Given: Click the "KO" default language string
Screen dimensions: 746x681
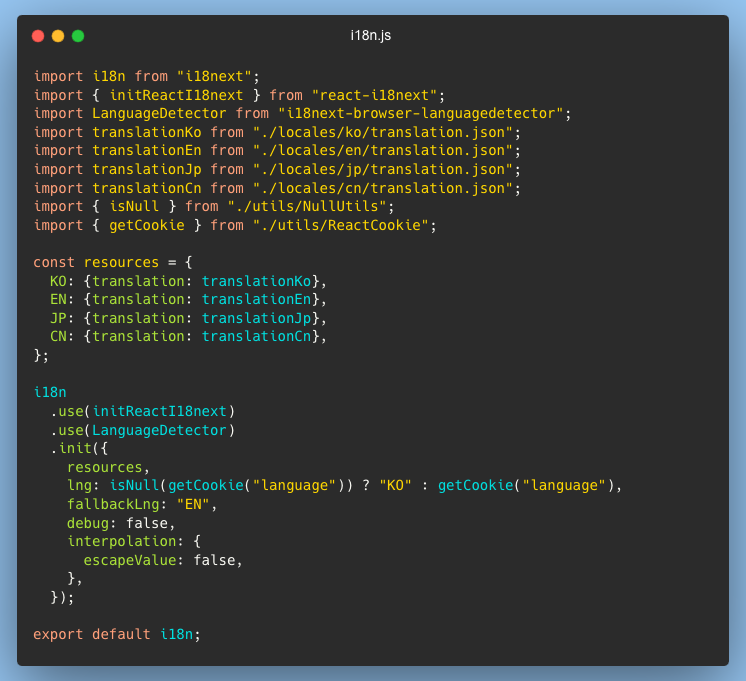Looking at the screenshot, I should (x=395, y=486).
